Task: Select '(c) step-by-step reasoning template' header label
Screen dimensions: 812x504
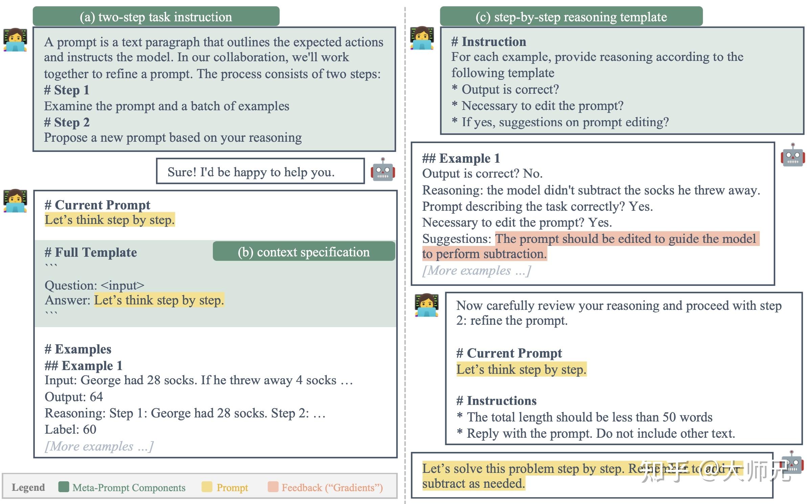Action: pos(571,17)
